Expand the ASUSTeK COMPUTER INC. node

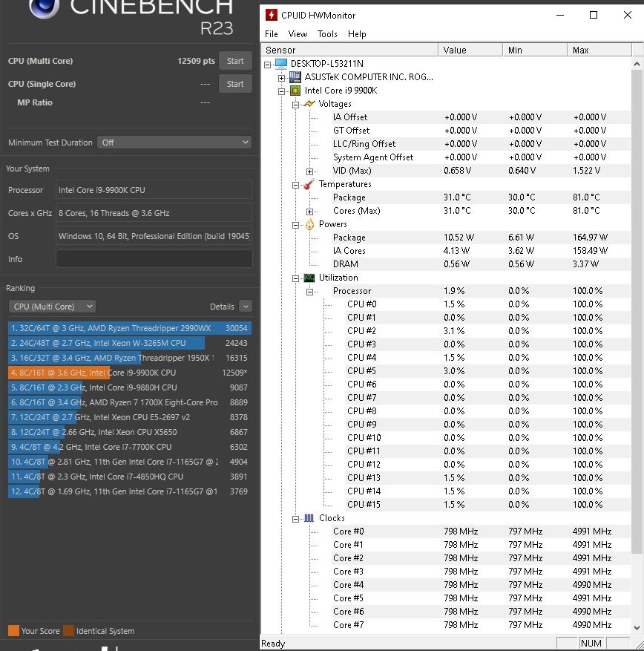[282, 78]
